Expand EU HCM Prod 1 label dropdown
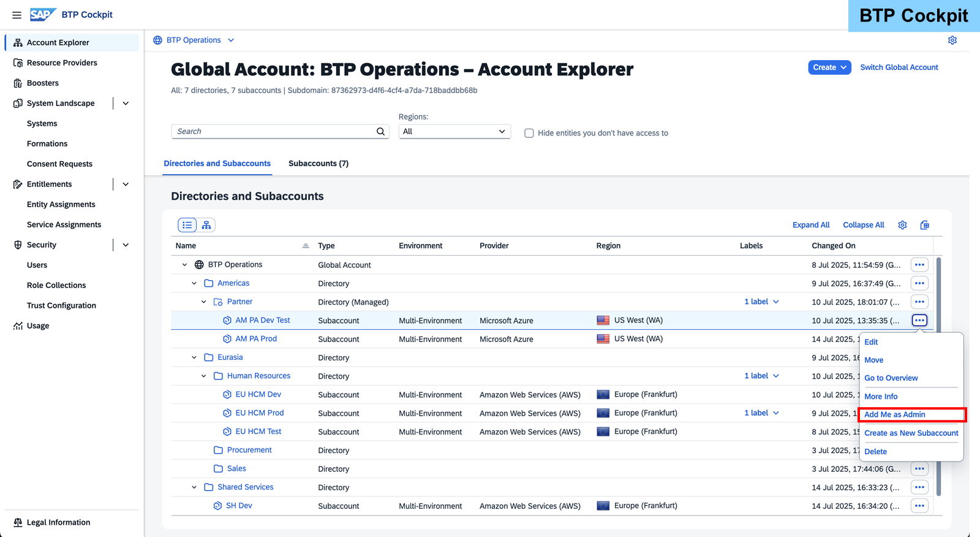The height and width of the screenshot is (537, 980). 761,413
